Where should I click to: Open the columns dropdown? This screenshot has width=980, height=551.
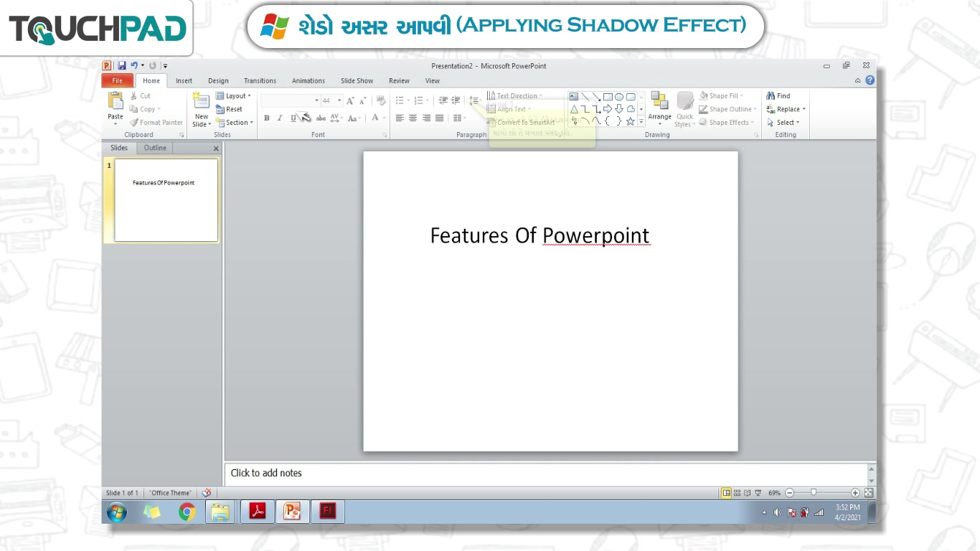tap(459, 118)
